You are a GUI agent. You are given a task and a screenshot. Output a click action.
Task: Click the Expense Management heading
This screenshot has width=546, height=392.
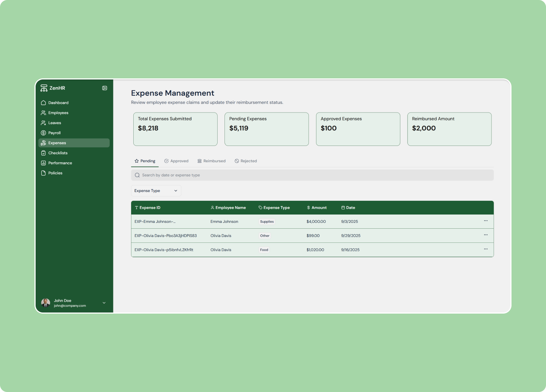tap(173, 93)
